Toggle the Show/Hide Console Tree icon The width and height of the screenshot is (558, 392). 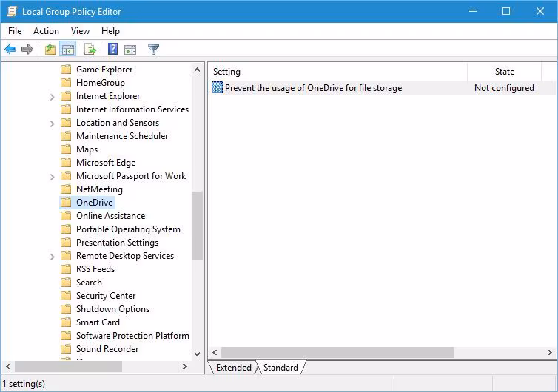tap(67, 49)
